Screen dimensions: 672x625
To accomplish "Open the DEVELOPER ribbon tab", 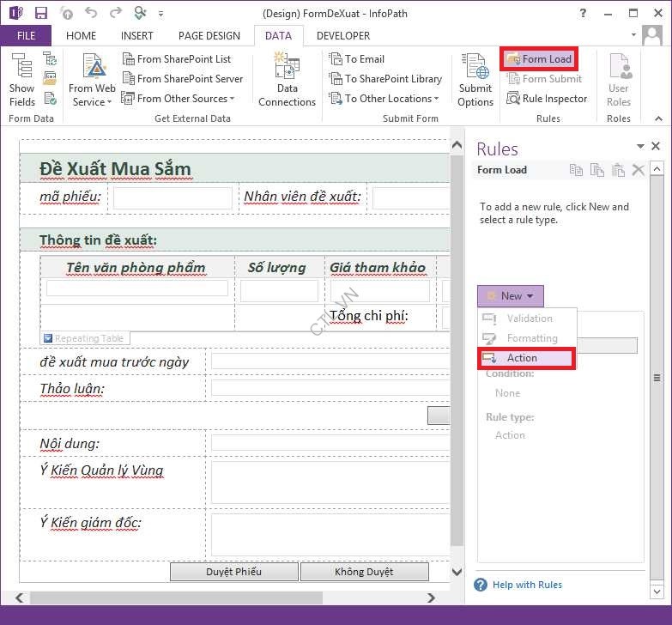I will point(343,36).
